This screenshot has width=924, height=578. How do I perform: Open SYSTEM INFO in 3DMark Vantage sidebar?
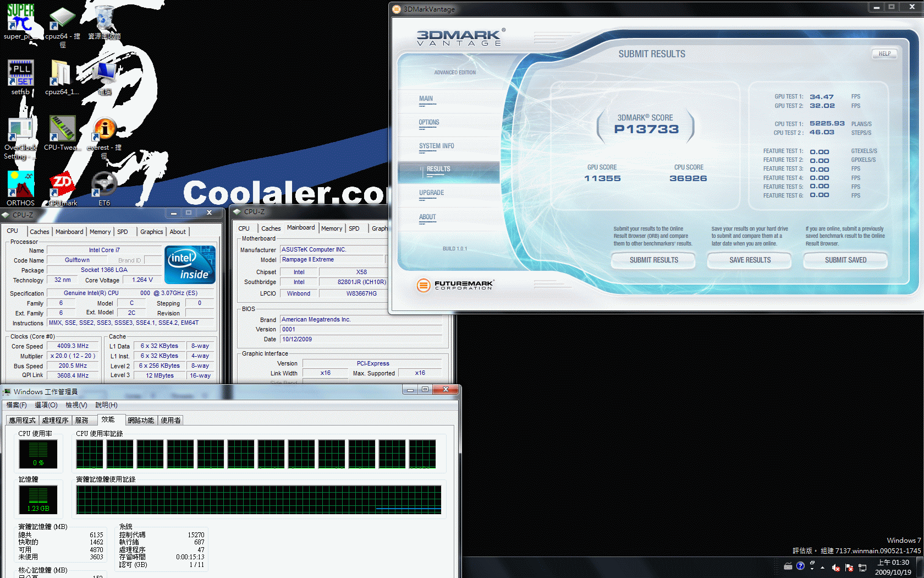pyautogui.click(x=437, y=146)
